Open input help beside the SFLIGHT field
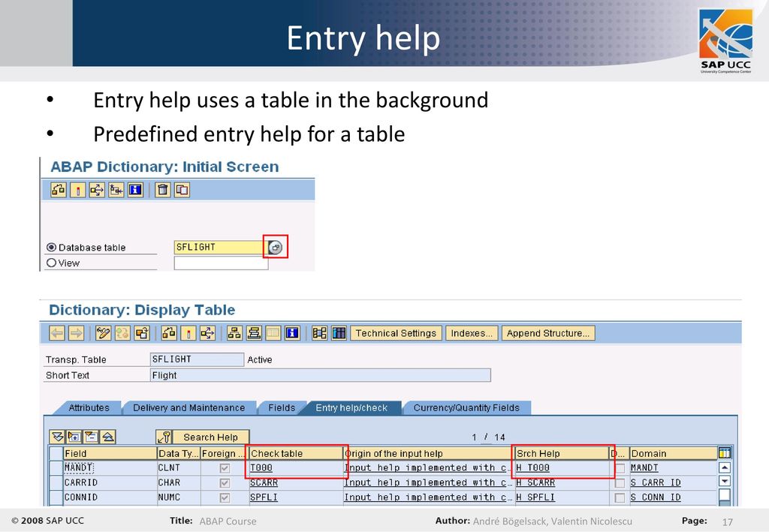The width and height of the screenshot is (769, 532). (275, 248)
